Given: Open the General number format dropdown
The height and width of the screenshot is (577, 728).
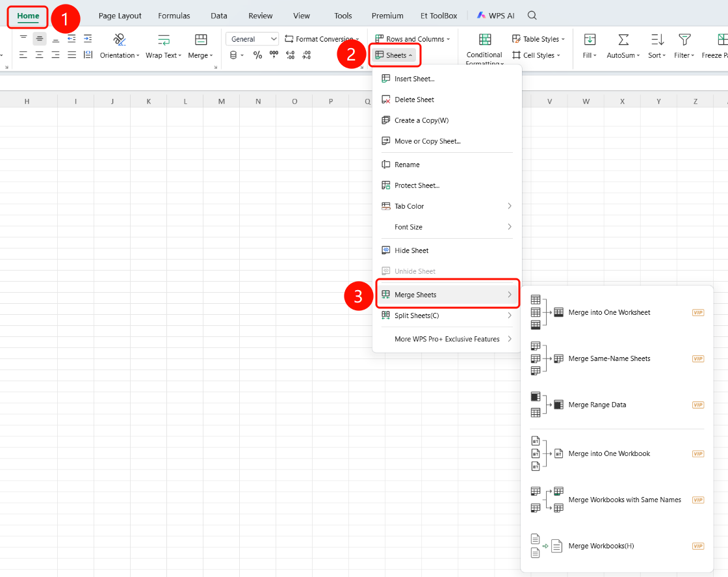Looking at the screenshot, I should pyautogui.click(x=252, y=39).
